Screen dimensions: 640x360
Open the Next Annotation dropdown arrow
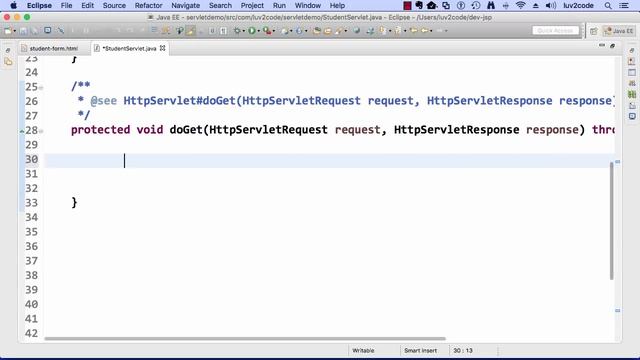[x=390, y=31]
